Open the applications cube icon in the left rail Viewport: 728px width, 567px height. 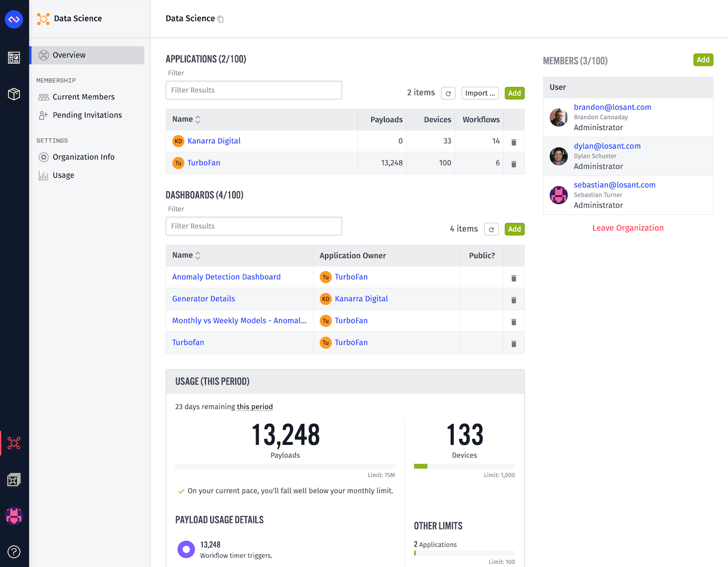point(14,94)
